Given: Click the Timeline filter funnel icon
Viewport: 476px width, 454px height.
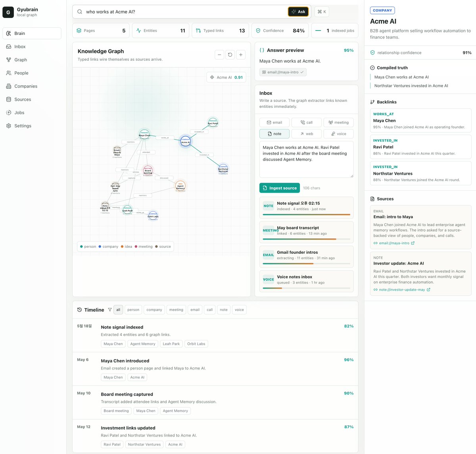Looking at the screenshot, I should 110,310.
